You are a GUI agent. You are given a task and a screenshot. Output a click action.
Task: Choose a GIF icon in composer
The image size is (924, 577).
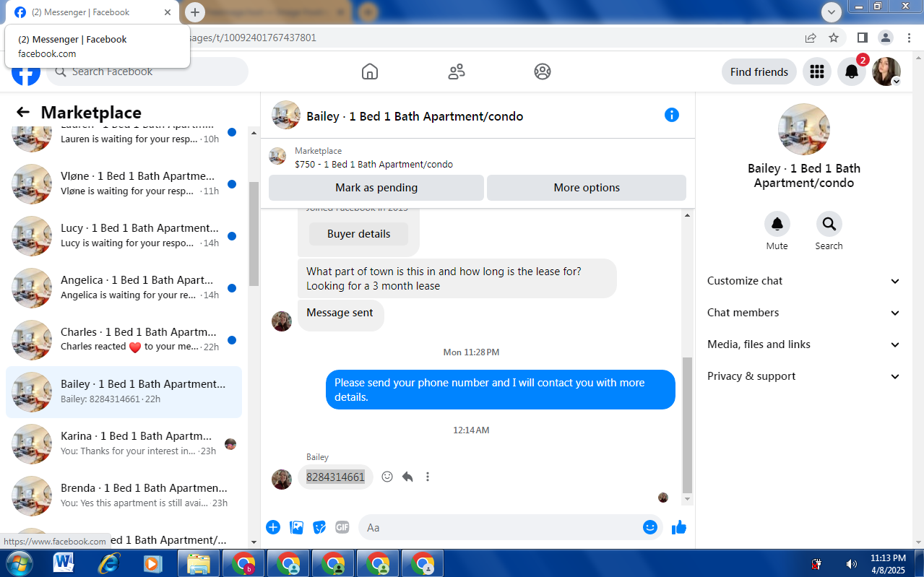(342, 527)
